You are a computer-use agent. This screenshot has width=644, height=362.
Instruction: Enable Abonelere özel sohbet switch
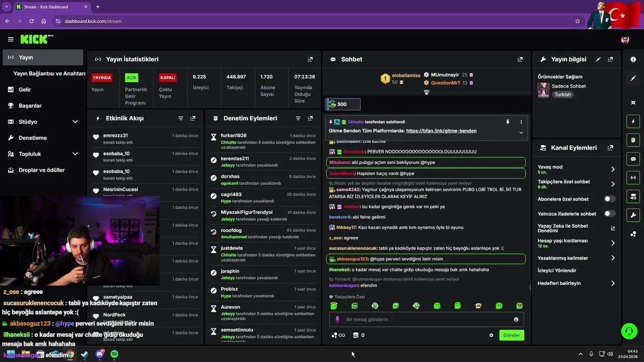coord(609,199)
